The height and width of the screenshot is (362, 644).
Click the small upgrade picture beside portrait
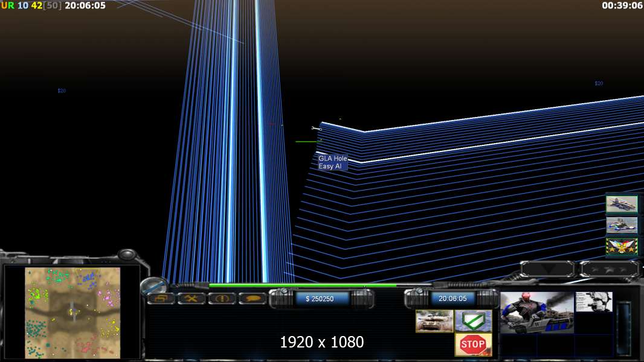(x=594, y=302)
